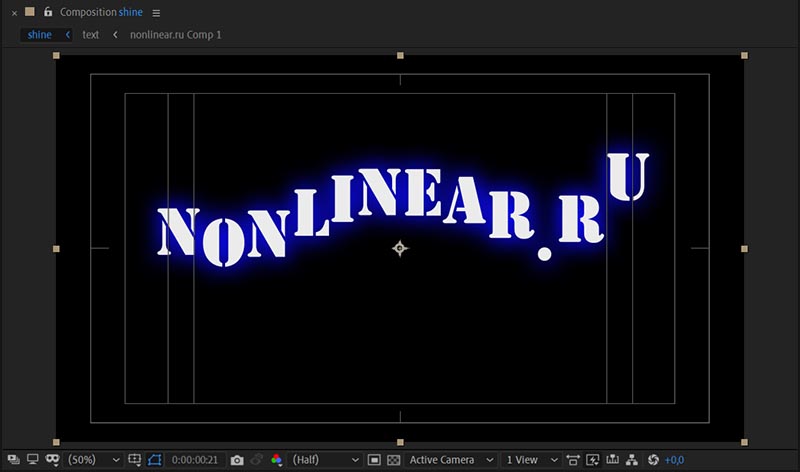Click the Reset Exposure aperture icon
The width and height of the screenshot is (800, 472).
[x=653, y=460]
